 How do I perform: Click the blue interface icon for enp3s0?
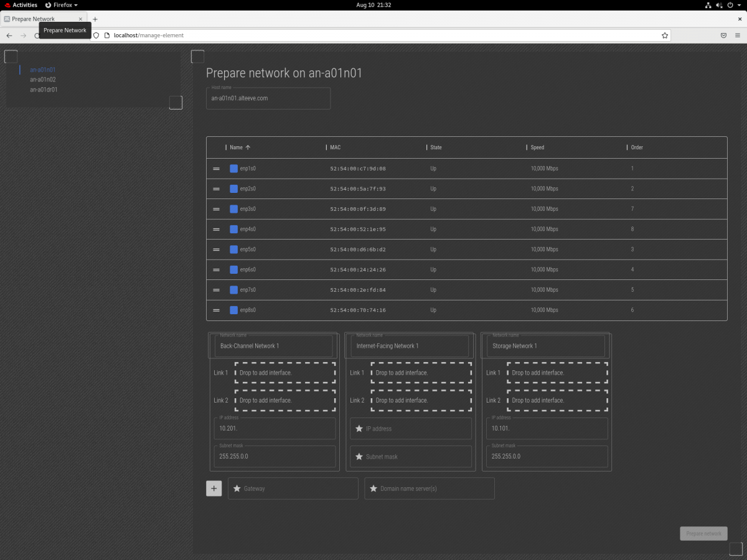233,209
